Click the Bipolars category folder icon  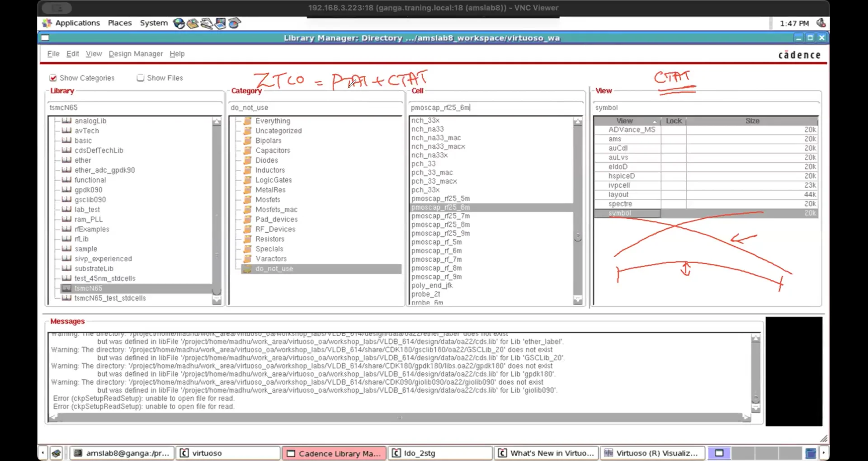tap(247, 141)
